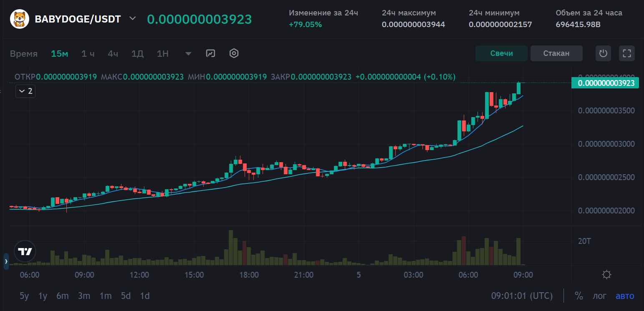
Task: Click the 24ч минимум value 0.000000002157
Action: 501,25
